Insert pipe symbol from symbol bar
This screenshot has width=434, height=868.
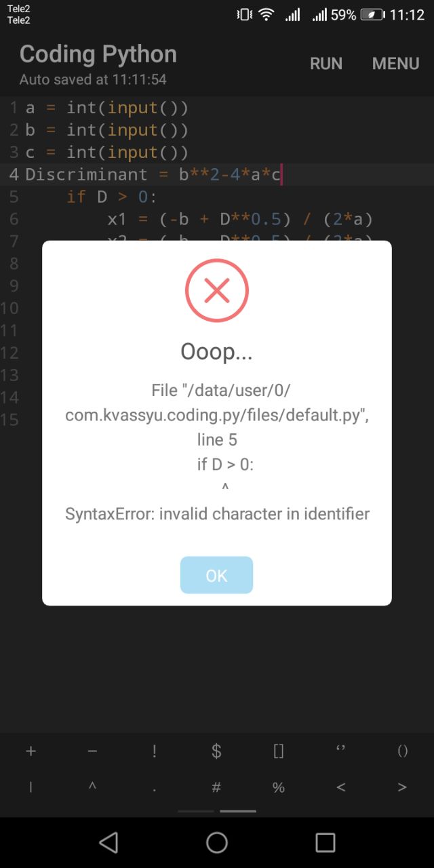coord(31,787)
